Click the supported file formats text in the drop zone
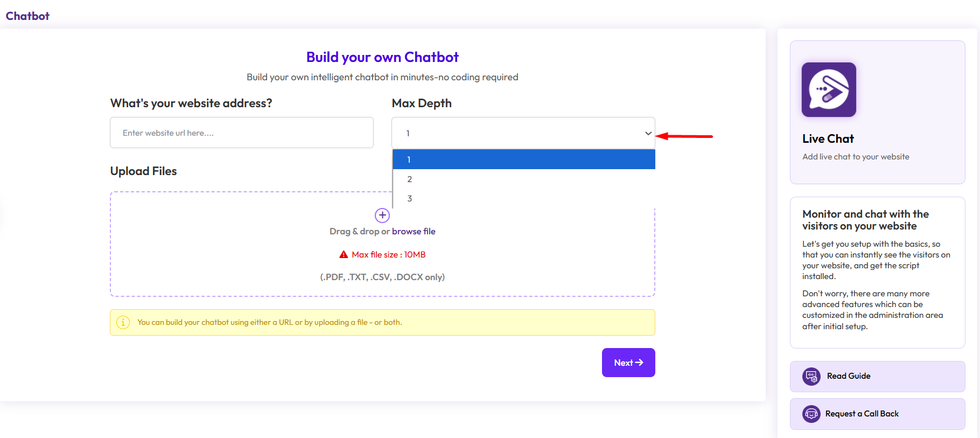This screenshot has height=438, width=980. click(382, 277)
